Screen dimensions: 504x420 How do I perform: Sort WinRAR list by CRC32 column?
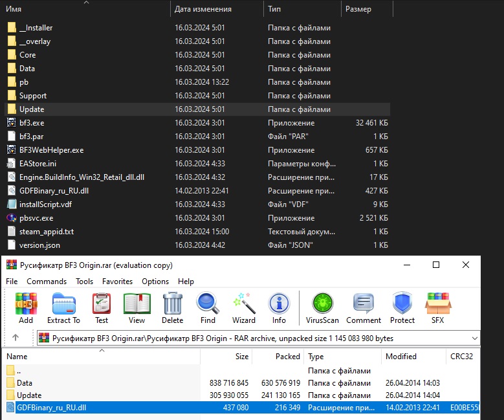(x=463, y=357)
